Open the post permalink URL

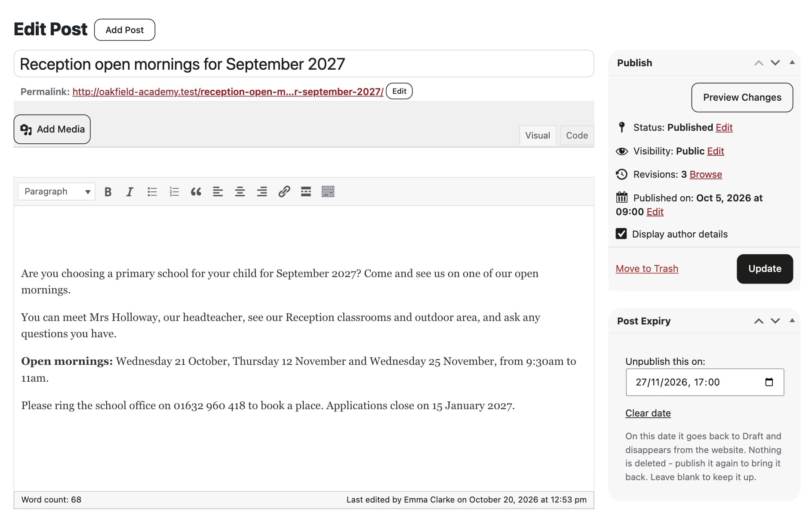(x=228, y=92)
